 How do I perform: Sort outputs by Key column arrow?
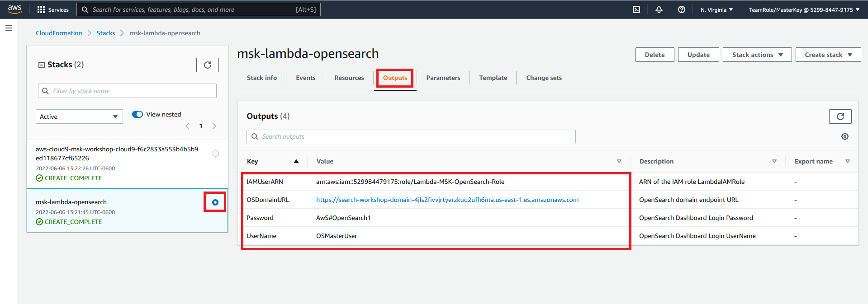pyautogui.click(x=296, y=161)
